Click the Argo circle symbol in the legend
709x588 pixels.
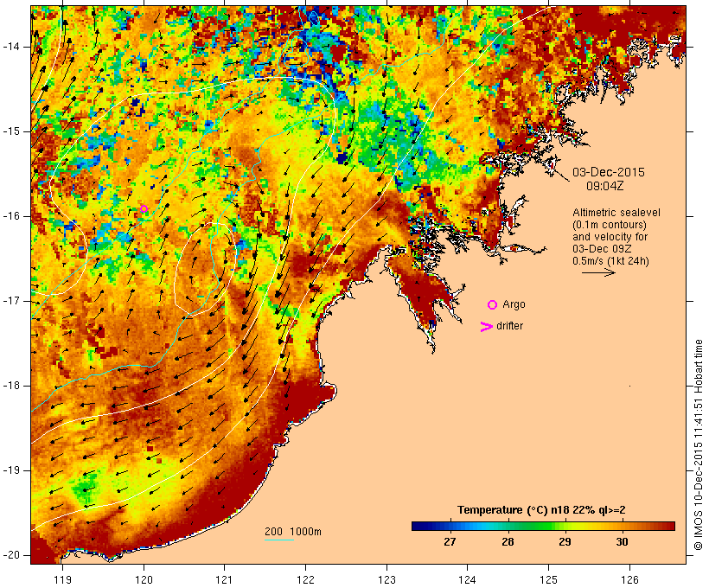(492, 305)
